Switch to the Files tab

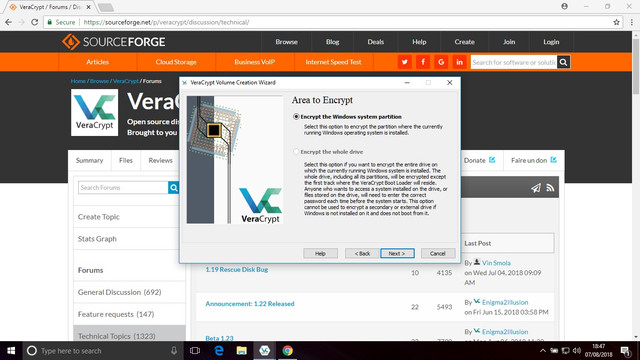126,160
